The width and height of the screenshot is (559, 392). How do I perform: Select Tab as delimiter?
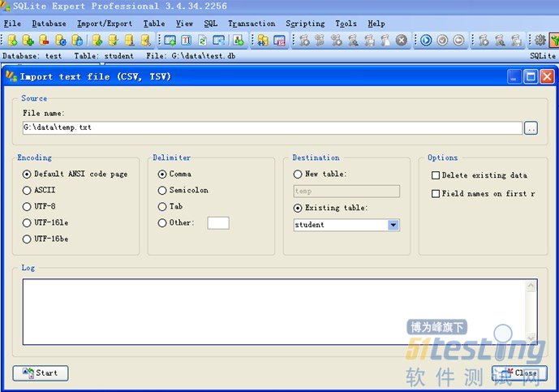click(170, 206)
